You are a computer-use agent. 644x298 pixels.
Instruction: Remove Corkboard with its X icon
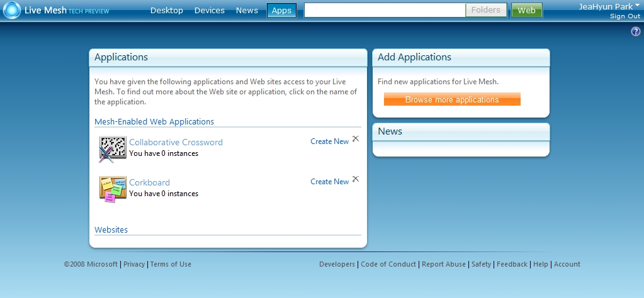click(356, 179)
